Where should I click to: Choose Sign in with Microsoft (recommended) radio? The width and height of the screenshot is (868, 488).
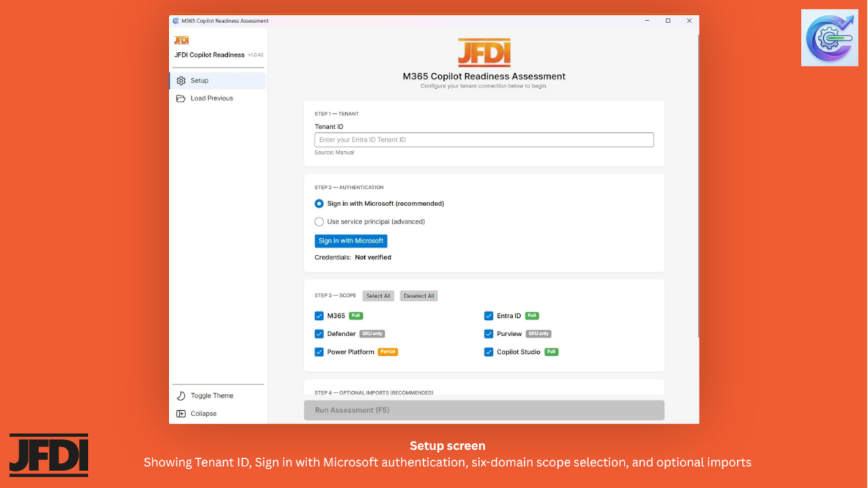(x=319, y=203)
